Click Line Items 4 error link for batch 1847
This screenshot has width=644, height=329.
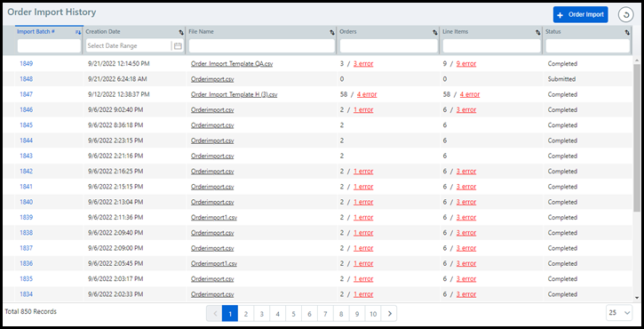point(470,94)
